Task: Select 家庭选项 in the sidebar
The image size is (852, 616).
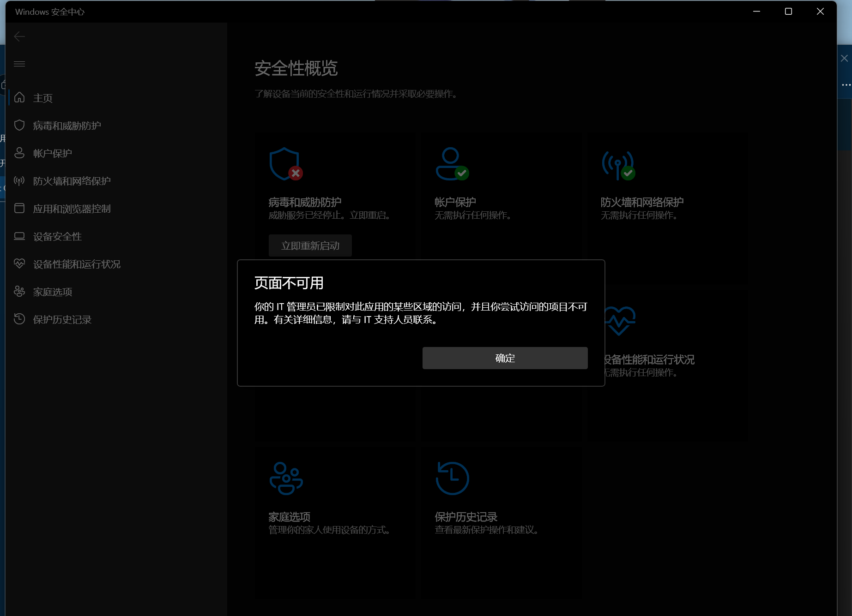Action: pos(117,292)
